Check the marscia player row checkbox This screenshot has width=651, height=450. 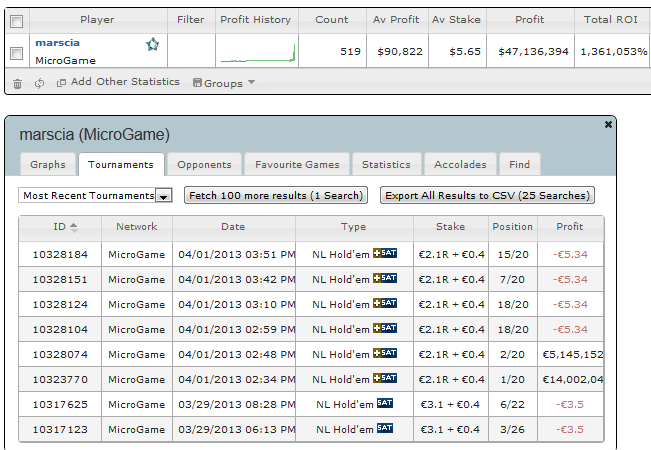(16, 53)
